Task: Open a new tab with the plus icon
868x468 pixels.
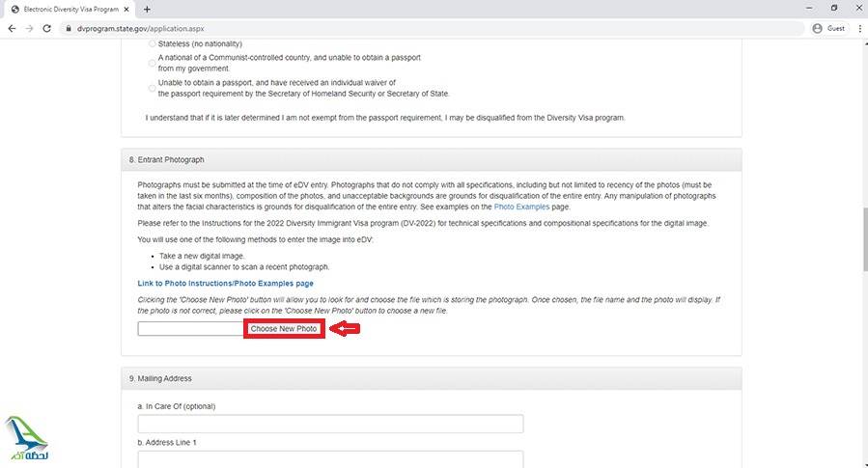Action: [147, 9]
